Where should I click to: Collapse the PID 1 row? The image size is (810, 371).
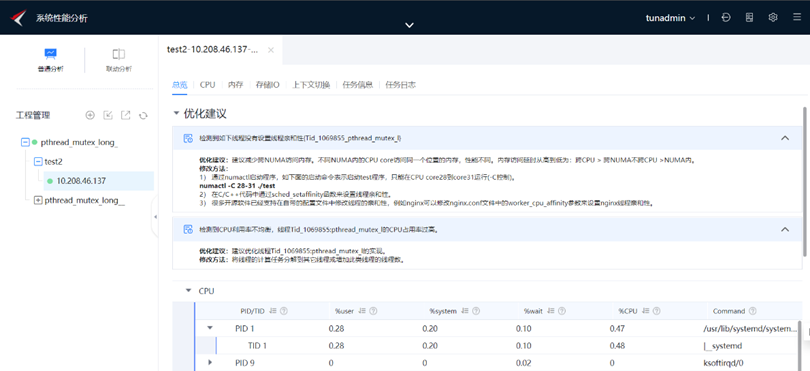click(x=210, y=328)
